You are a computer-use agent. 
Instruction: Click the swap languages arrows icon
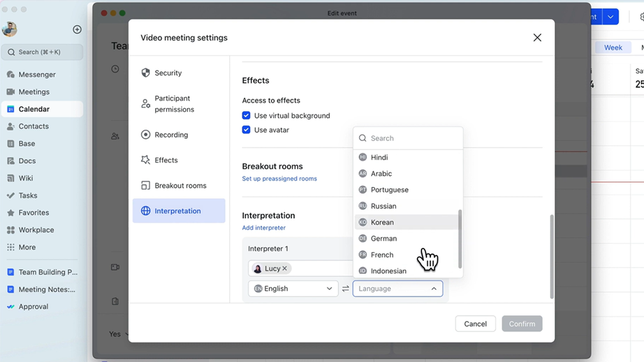346,289
